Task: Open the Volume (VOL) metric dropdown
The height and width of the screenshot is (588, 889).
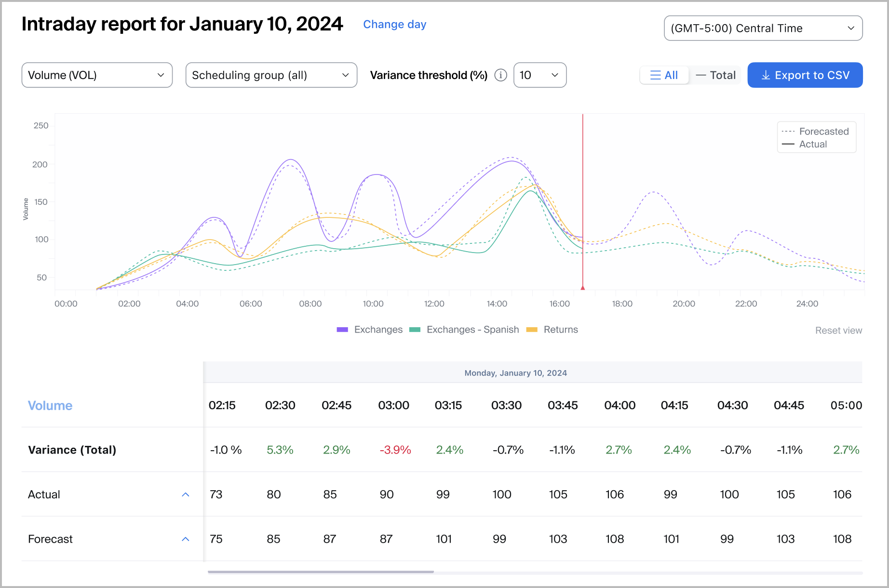Action: (97, 75)
